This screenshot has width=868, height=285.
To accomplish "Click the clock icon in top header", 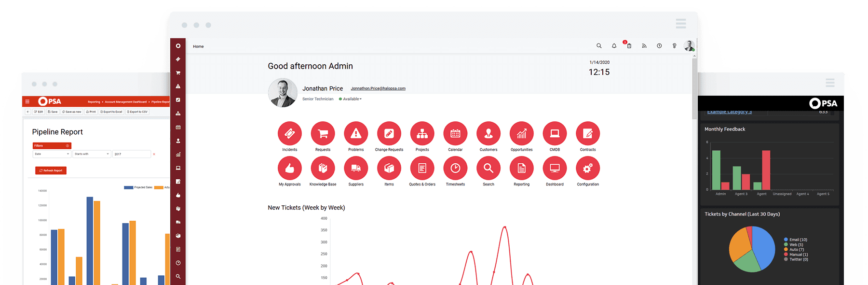I will [659, 46].
